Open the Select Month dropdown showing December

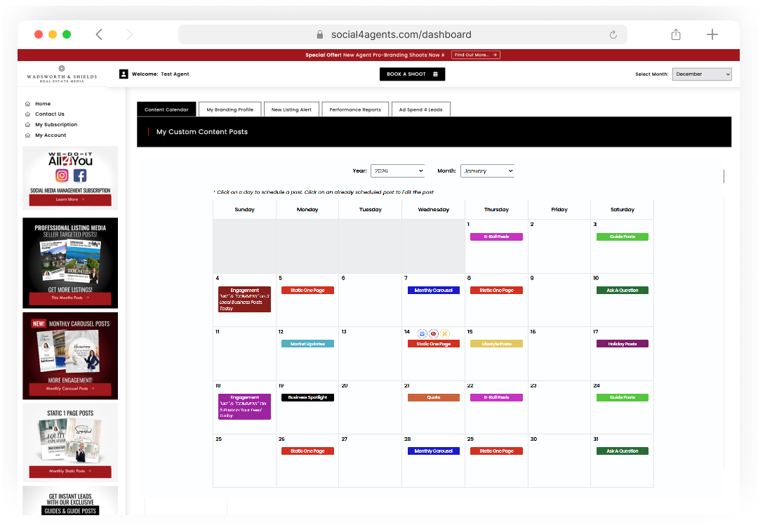pos(702,74)
